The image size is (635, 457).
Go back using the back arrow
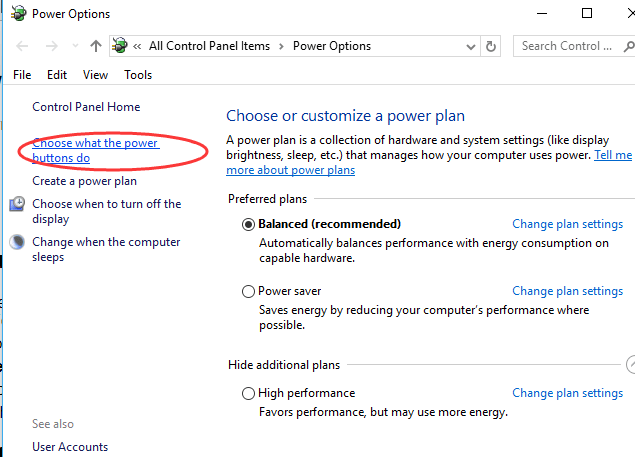pos(23,46)
